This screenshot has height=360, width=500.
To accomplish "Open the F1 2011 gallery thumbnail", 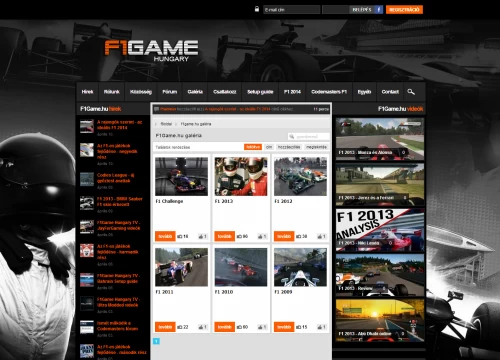I will [x=181, y=267].
